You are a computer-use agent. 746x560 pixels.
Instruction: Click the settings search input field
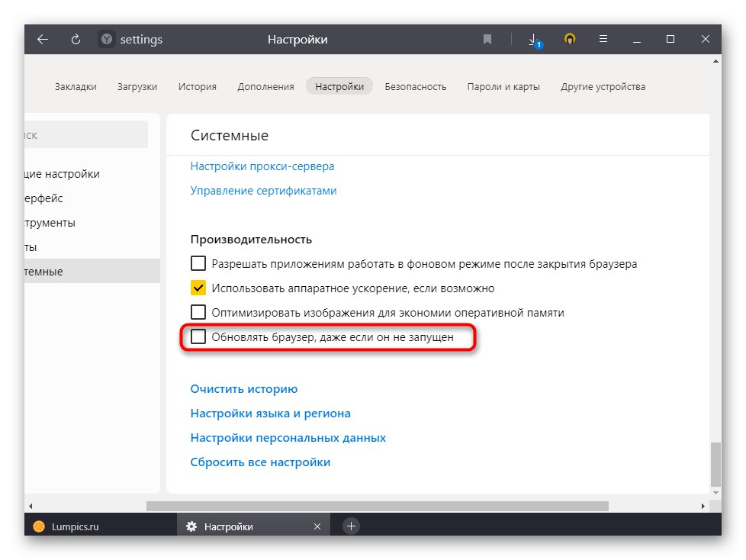coord(84,134)
